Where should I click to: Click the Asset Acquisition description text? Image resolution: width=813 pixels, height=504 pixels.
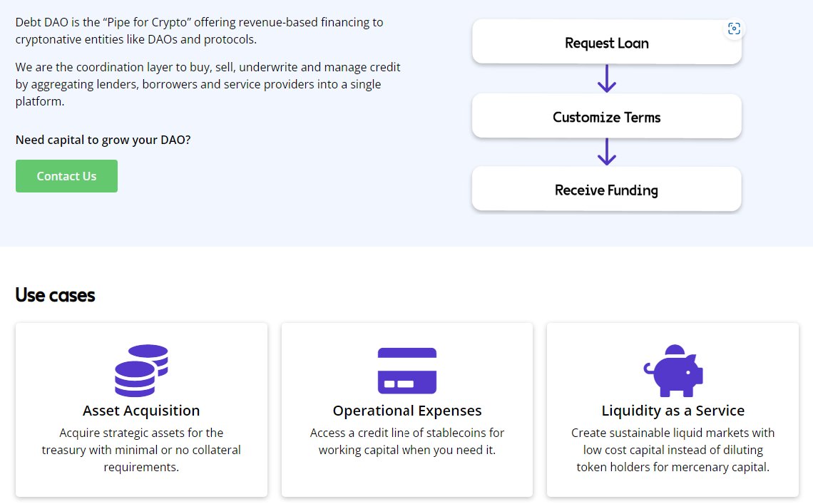141,450
